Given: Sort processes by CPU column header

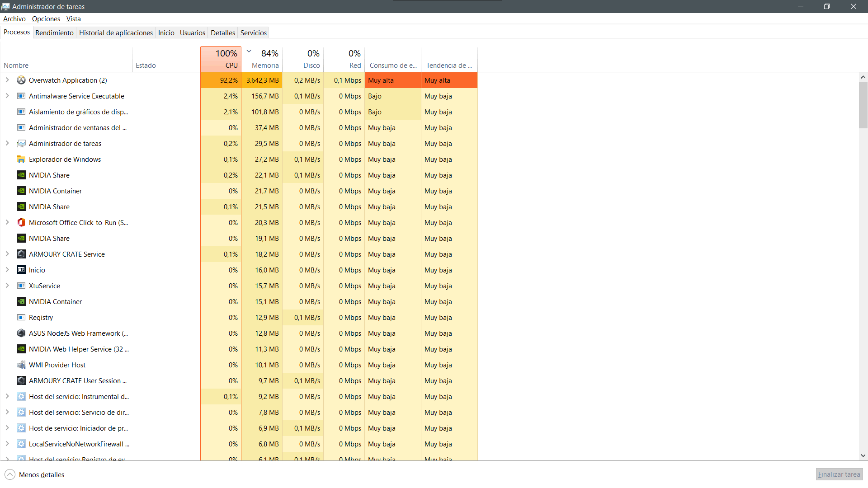Looking at the screenshot, I should pos(221,59).
